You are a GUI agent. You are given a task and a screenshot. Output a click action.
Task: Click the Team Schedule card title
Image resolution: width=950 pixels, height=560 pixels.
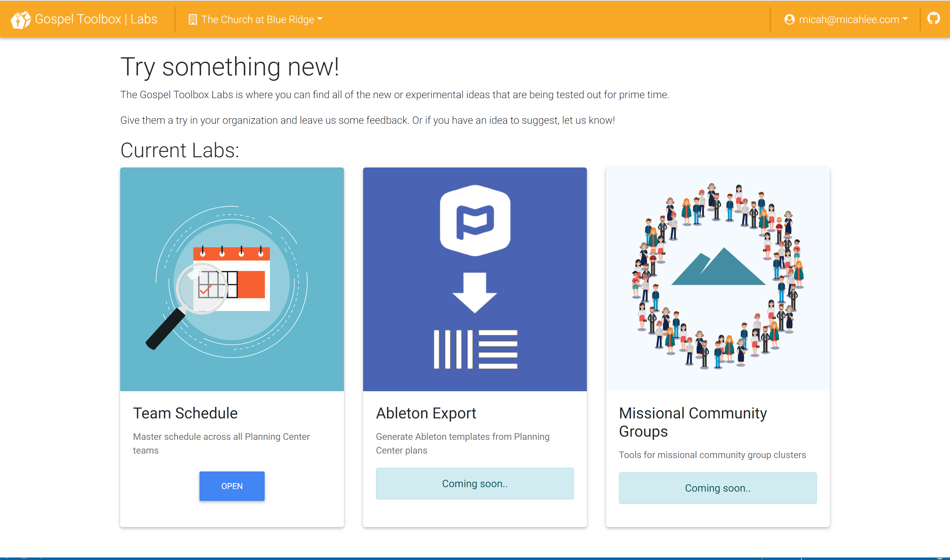185,413
